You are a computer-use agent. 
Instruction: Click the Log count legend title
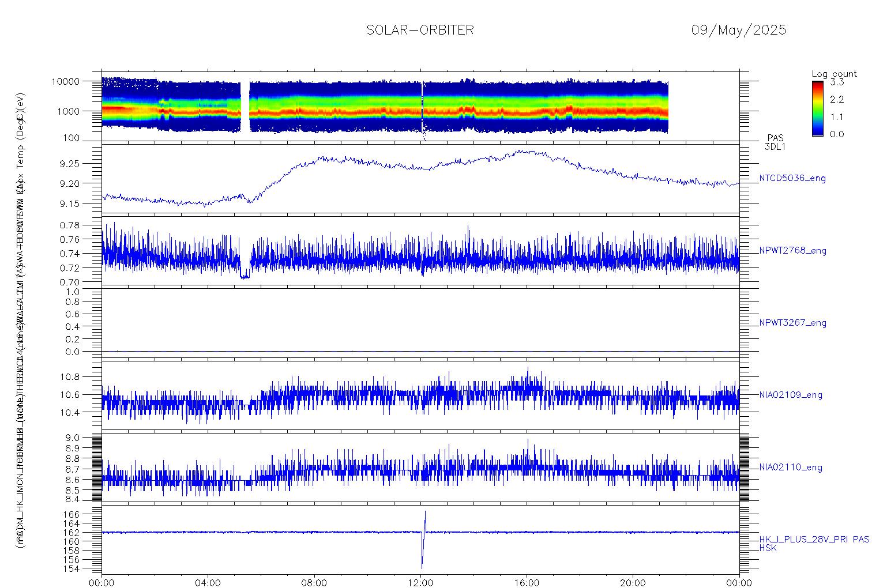click(x=834, y=74)
